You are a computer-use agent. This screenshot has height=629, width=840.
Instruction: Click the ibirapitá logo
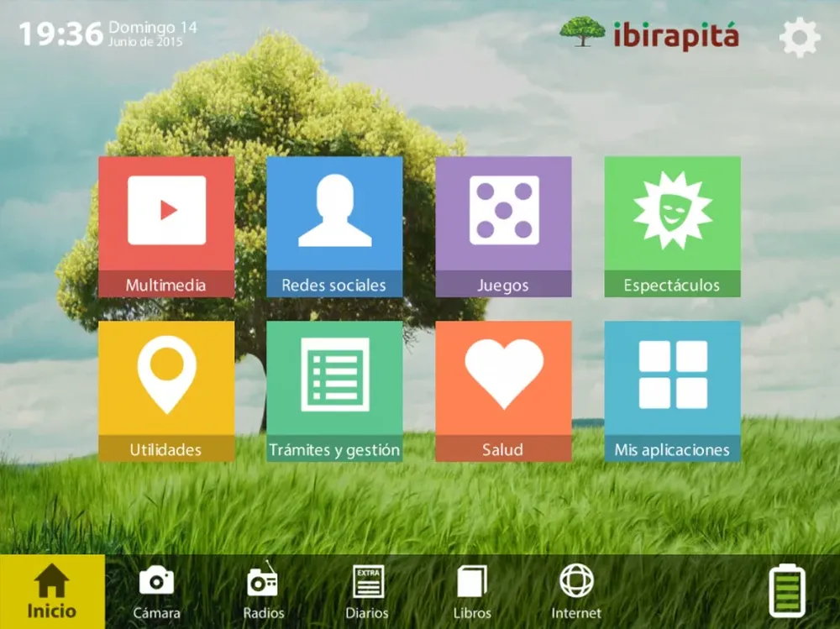pyautogui.click(x=675, y=35)
